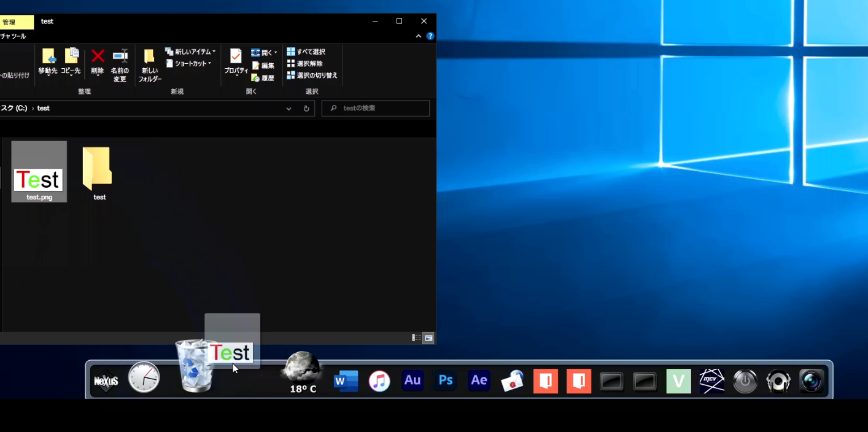Open After Effects from the dock
868x432 pixels.
pos(479,380)
